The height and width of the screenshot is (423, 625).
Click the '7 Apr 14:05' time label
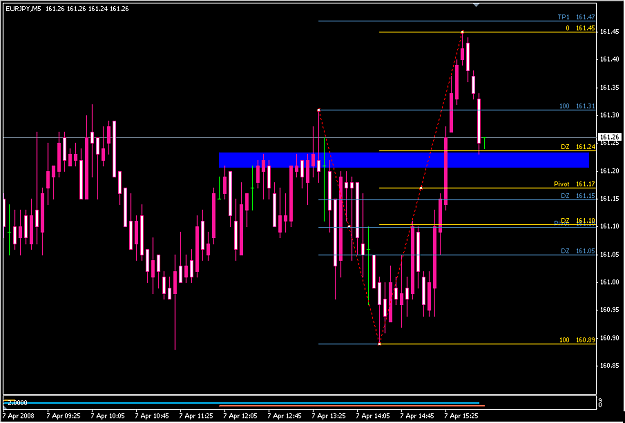(373, 415)
